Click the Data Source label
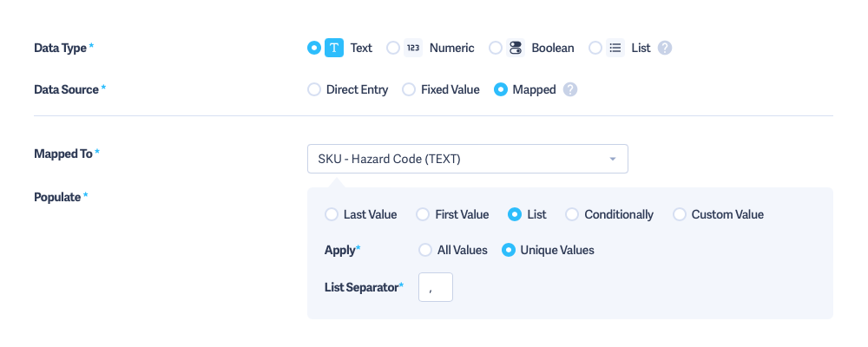This screenshot has width=868, height=347. click(67, 89)
